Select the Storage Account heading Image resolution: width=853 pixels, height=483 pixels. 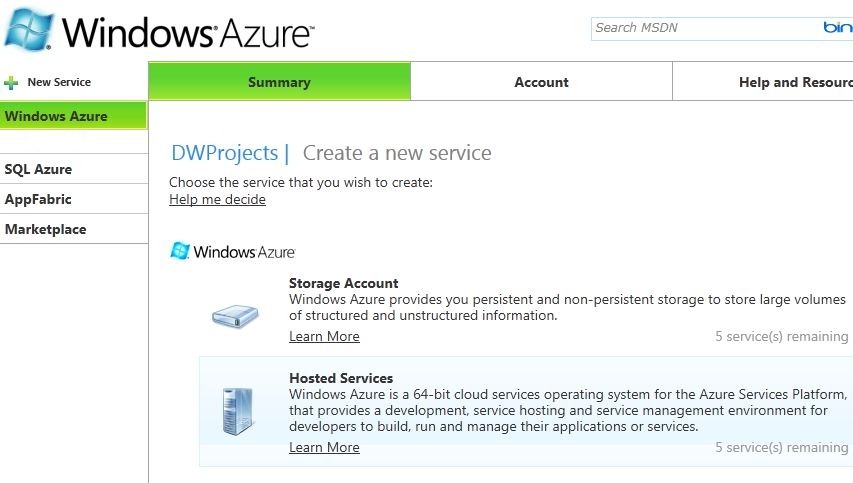coord(343,283)
